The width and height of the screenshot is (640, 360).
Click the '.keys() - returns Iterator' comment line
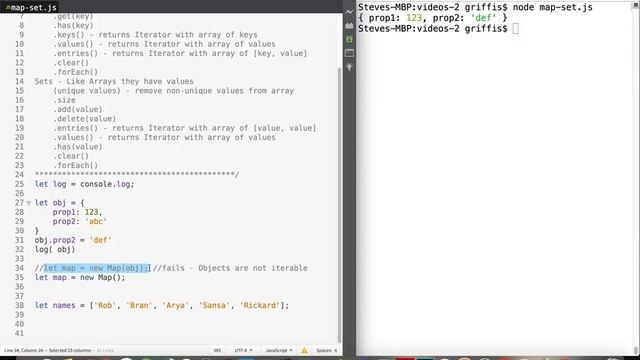tap(155, 35)
